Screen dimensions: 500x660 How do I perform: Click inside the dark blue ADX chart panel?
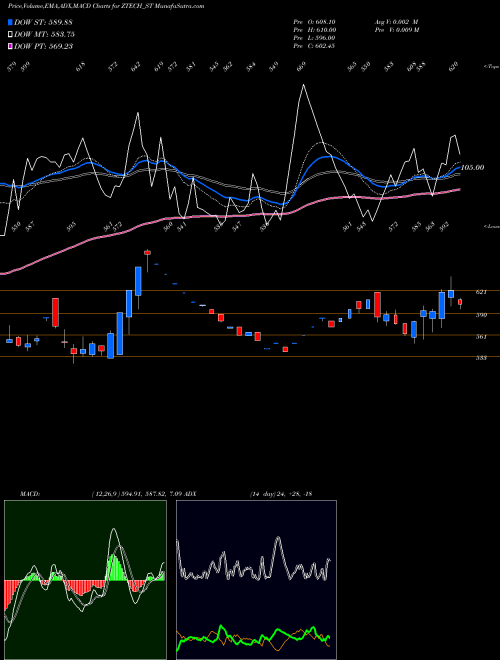pyautogui.click(x=256, y=580)
